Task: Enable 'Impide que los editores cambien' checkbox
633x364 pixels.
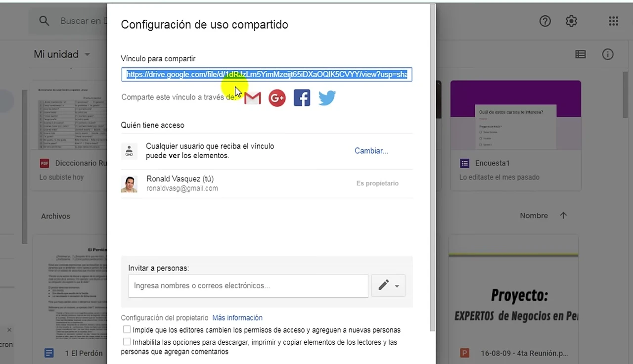Action: [127, 329]
